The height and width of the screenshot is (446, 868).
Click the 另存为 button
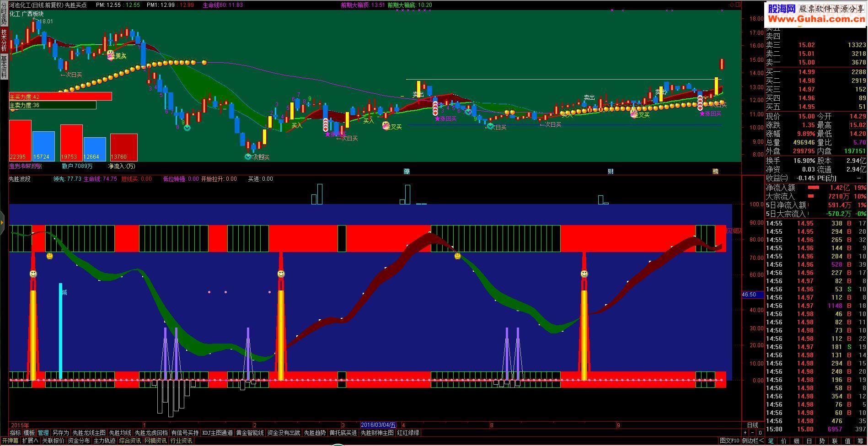(x=60, y=433)
